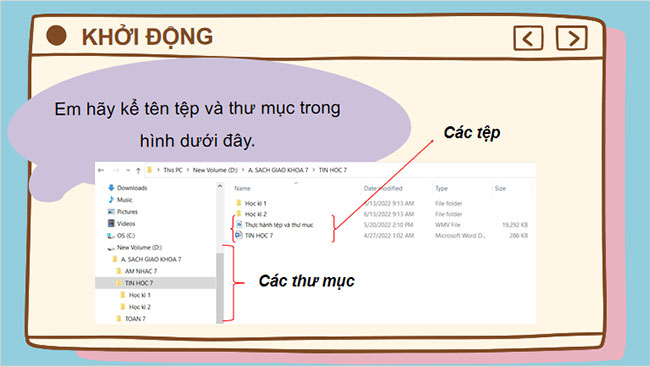
Task: Select Học kì 2 folder in file list
Action: 255,214
